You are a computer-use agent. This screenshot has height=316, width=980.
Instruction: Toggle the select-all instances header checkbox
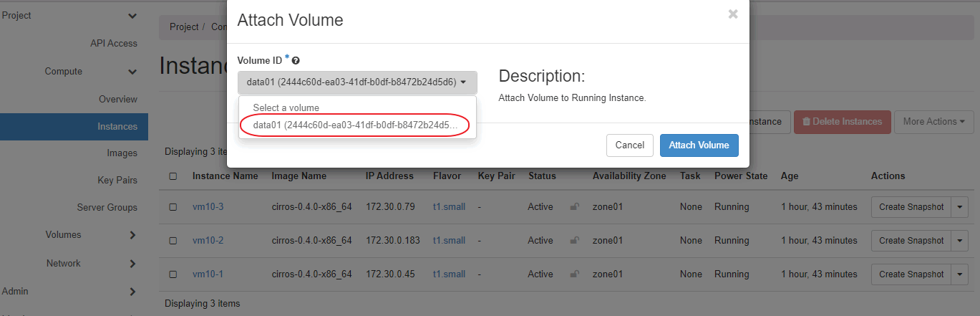173,176
